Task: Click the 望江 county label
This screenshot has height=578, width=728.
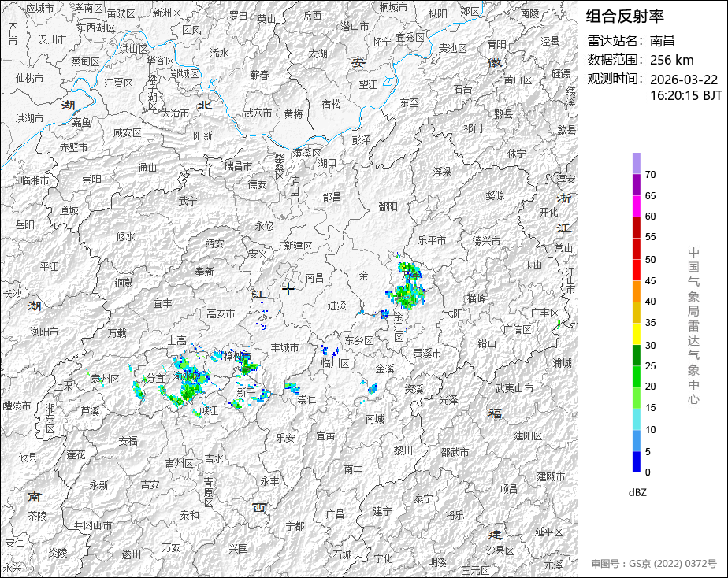Action: [x=368, y=84]
